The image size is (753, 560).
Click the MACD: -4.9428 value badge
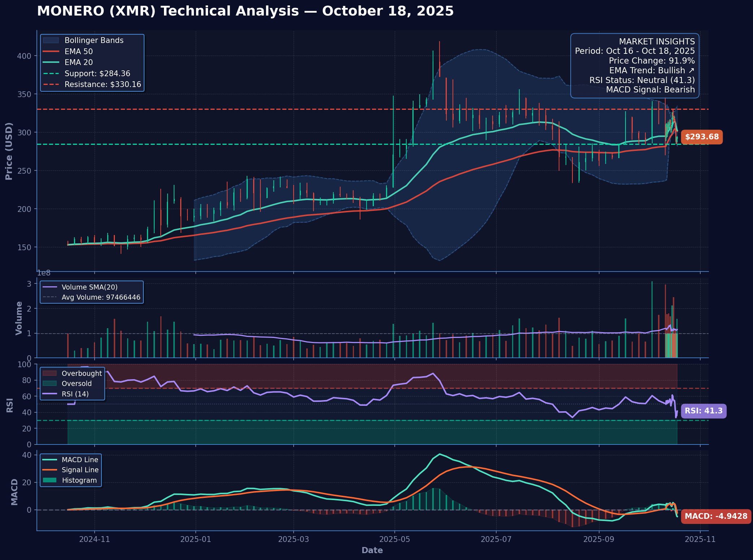pyautogui.click(x=716, y=516)
